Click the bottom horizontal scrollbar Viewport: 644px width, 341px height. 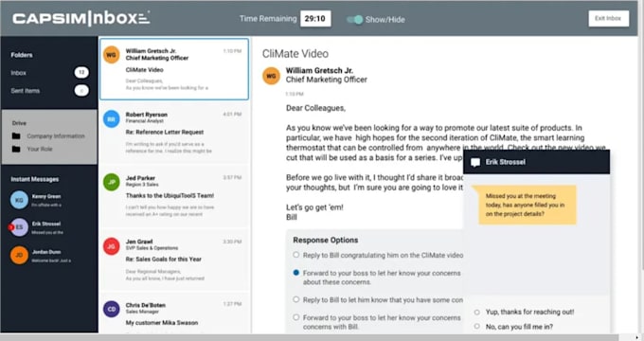click(309, 338)
